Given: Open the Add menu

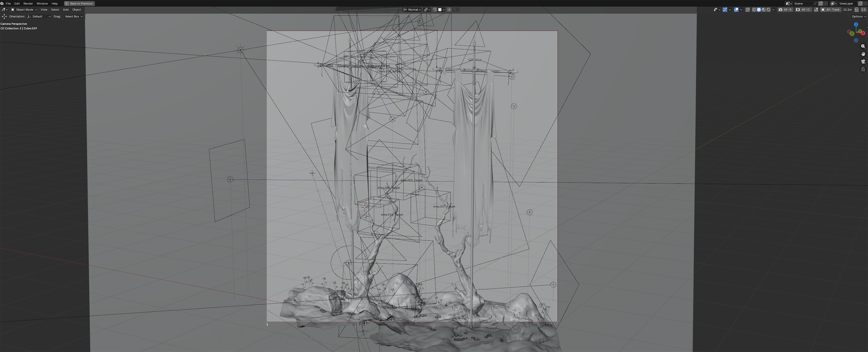Looking at the screenshot, I should pyautogui.click(x=66, y=10).
